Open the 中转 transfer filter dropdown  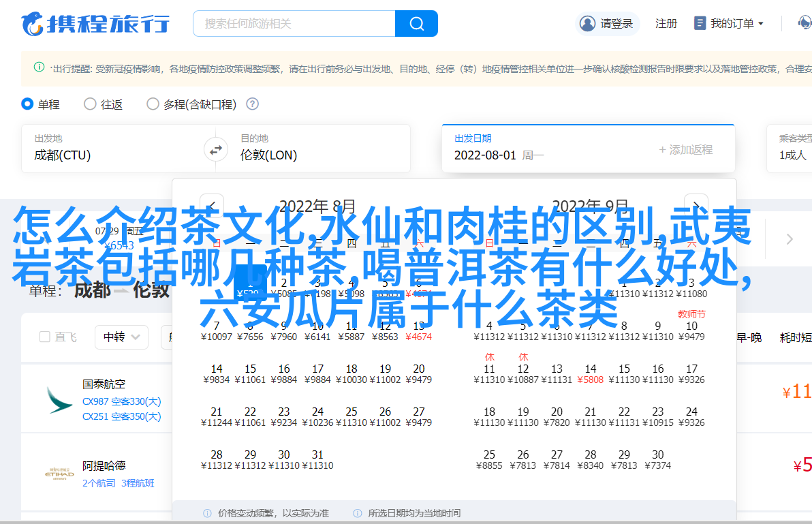(121, 337)
